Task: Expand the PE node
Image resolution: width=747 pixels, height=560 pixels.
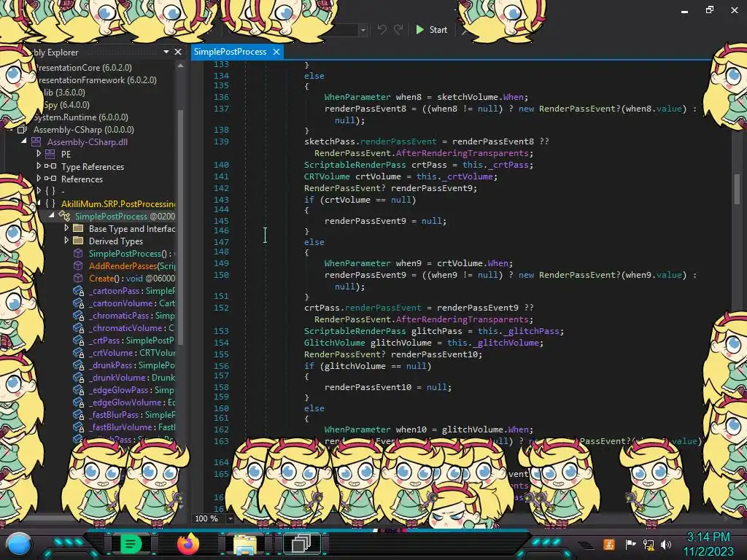Action: click(39, 154)
